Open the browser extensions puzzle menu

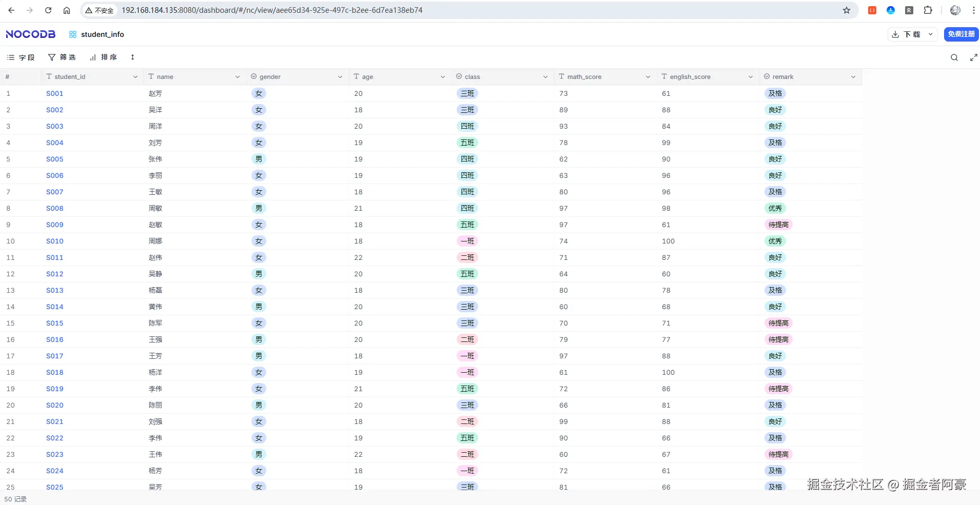(928, 10)
